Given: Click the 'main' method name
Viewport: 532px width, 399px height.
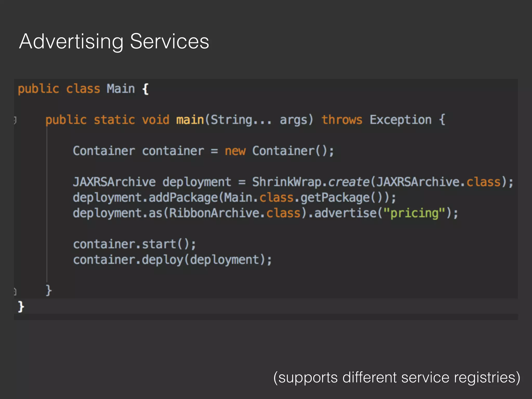Looking at the screenshot, I should tap(190, 120).
